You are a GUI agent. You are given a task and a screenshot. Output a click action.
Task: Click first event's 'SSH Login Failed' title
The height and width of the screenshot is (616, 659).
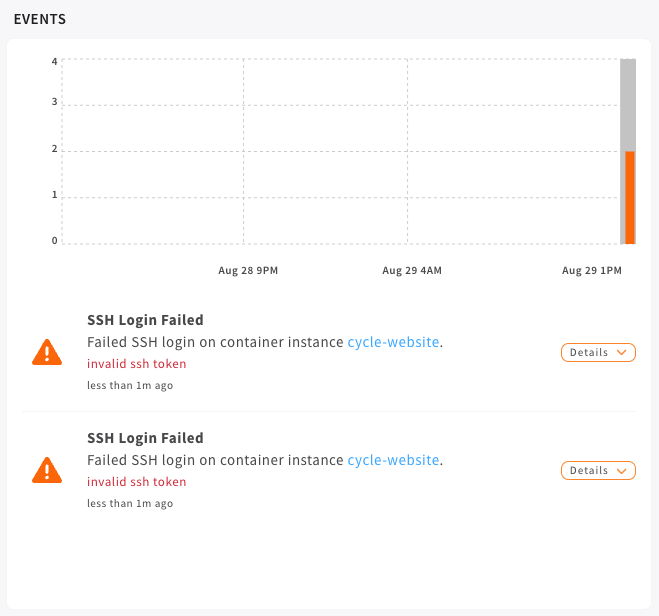tap(145, 320)
